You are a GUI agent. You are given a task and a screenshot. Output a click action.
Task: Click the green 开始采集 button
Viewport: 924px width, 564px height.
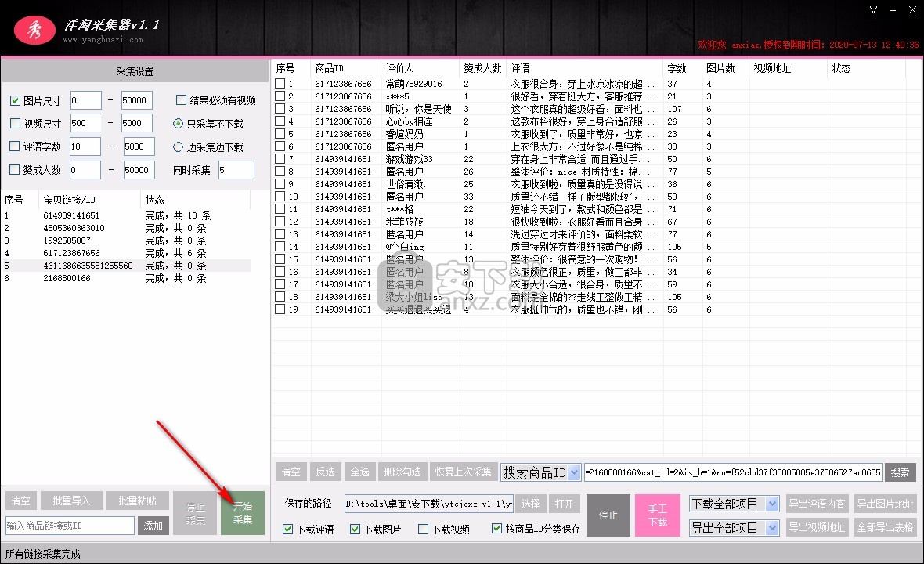pos(243,513)
